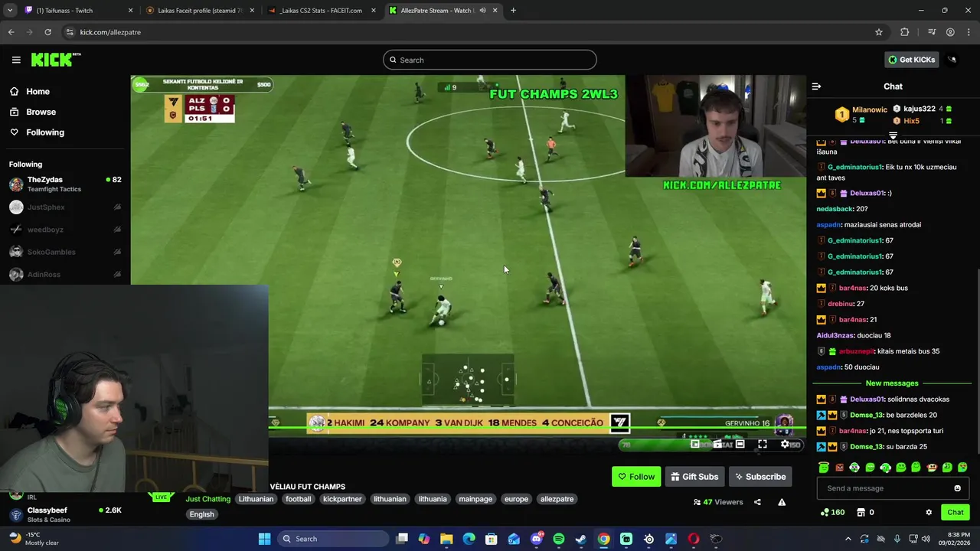Select the football tag
The image size is (980, 551).
[299, 499]
